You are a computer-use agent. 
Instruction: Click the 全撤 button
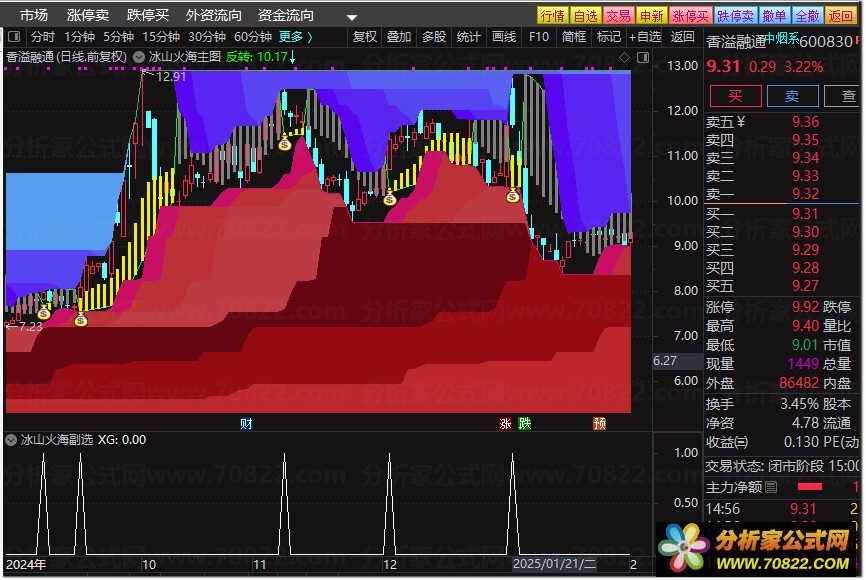click(807, 15)
